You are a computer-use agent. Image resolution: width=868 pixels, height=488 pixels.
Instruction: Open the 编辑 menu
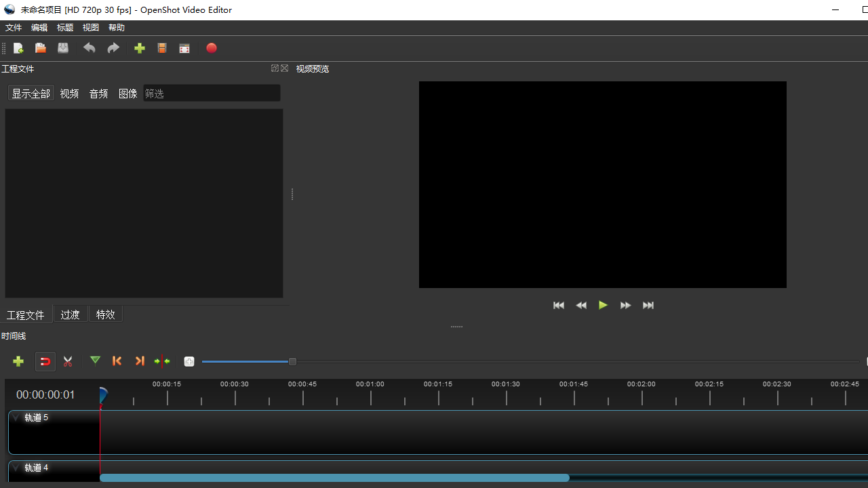point(39,27)
